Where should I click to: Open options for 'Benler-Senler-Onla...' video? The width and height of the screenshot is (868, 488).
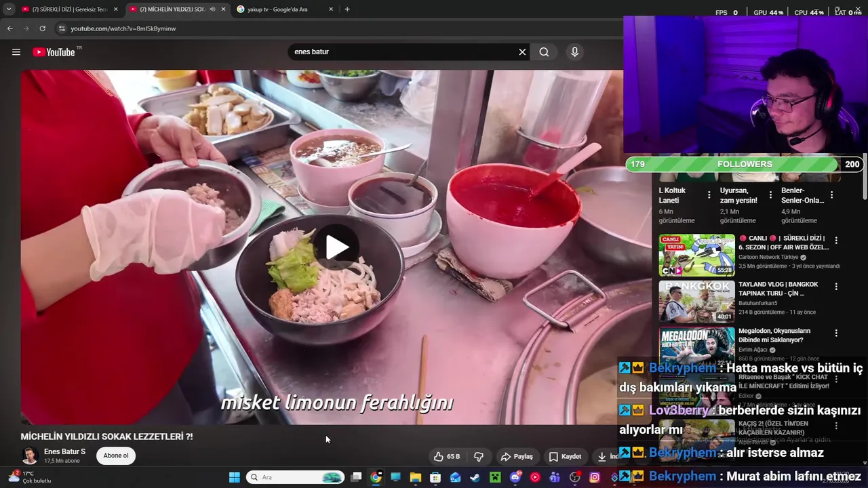[831, 195]
